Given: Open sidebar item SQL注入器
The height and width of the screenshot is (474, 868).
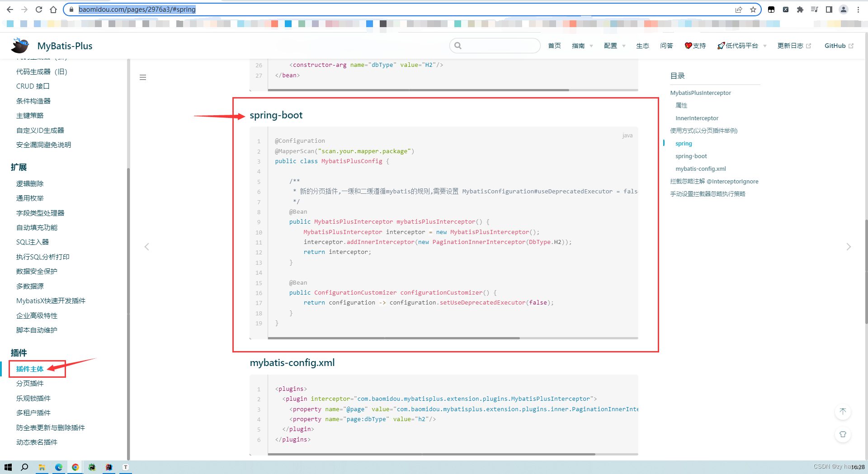Looking at the screenshot, I should 33,242.
